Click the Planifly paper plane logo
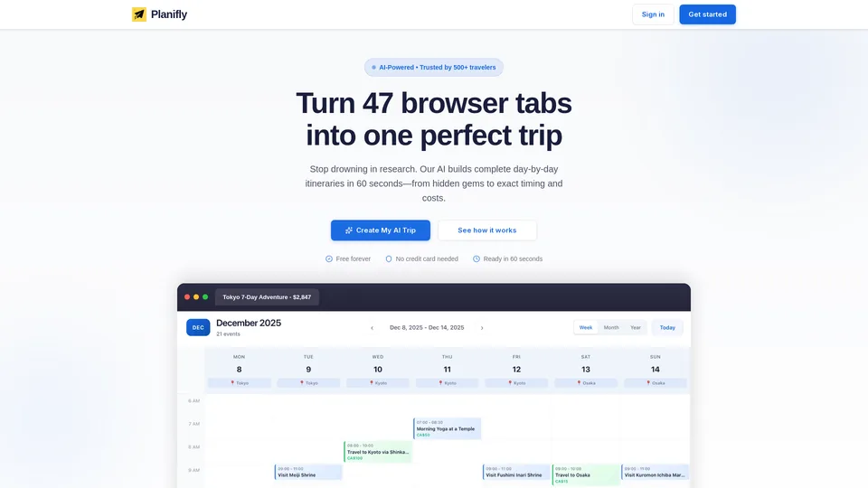 (139, 14)
